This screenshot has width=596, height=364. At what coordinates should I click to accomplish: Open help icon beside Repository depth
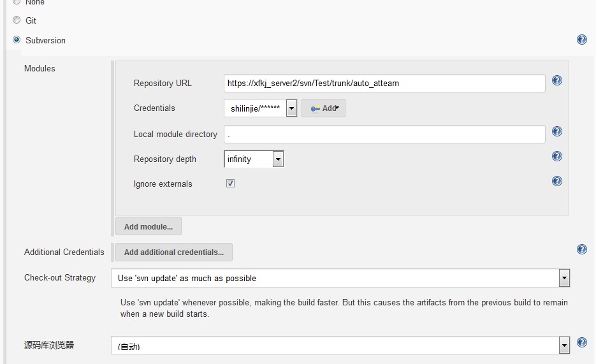(x=556, y=156)
